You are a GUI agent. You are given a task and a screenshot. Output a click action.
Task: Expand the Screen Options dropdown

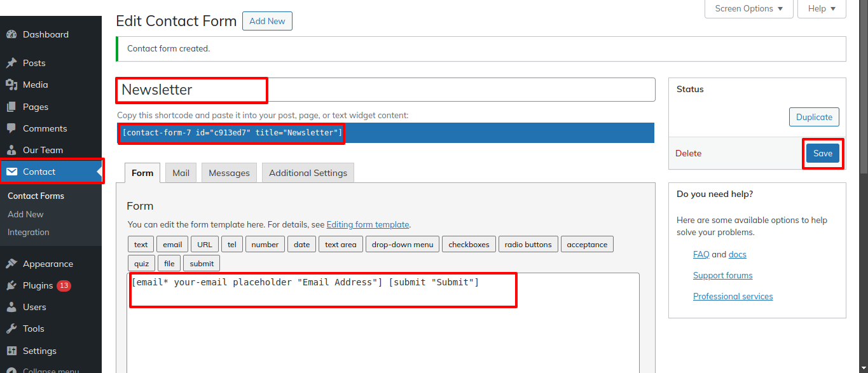[x=749, y=9]
